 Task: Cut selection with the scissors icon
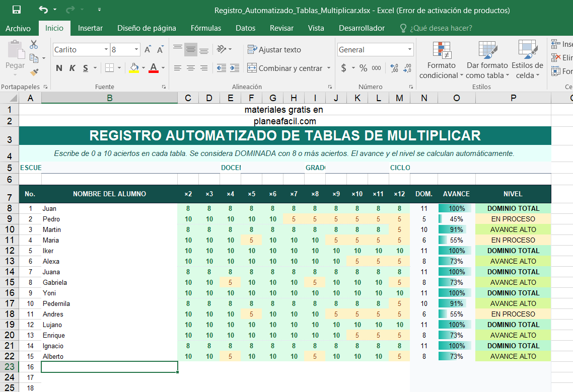click(34, 45)
